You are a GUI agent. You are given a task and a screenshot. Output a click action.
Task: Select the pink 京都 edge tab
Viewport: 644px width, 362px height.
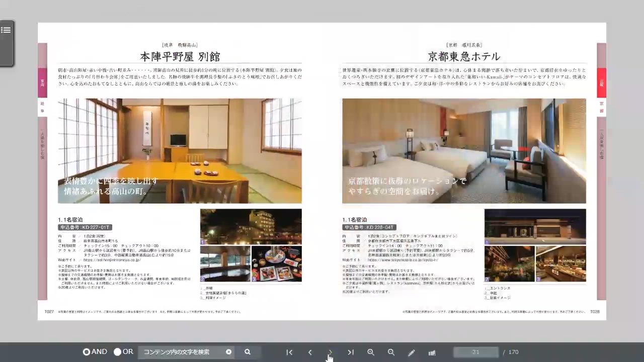tap(601, 106)
